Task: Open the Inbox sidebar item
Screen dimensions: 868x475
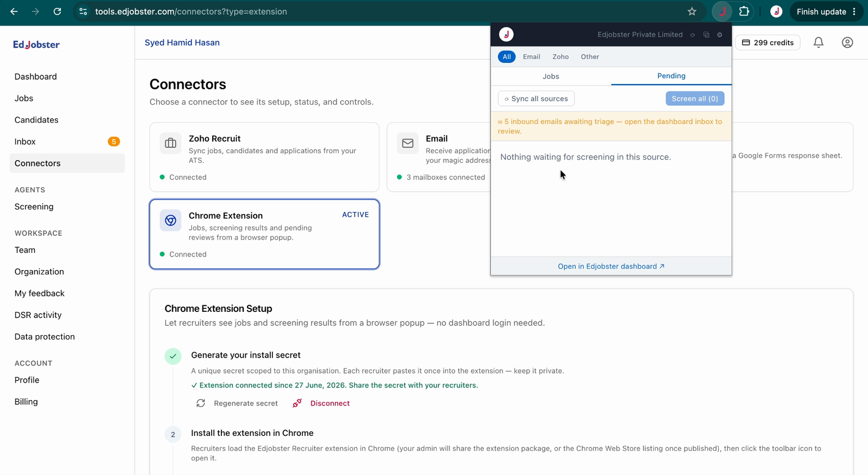Action: (67, 142)
